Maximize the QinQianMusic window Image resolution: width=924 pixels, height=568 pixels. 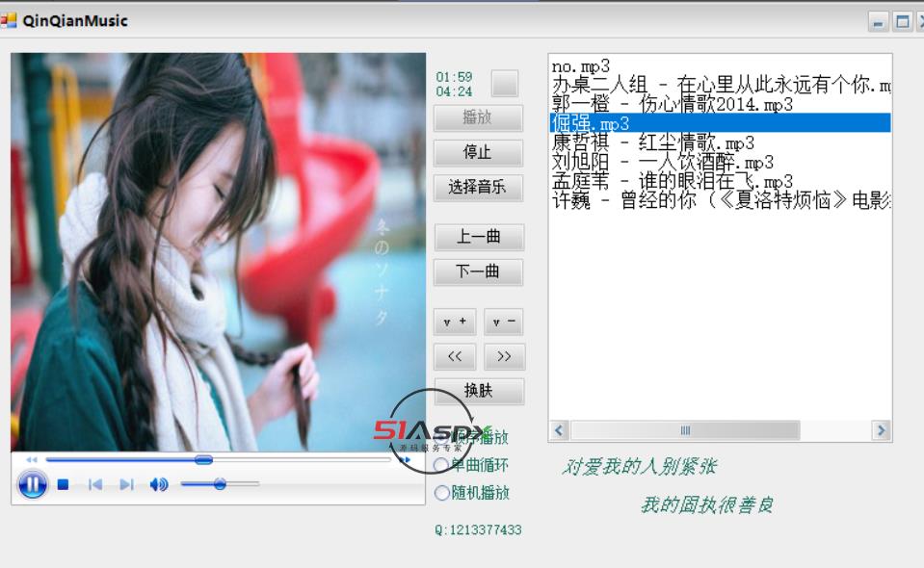click(902, 22)
